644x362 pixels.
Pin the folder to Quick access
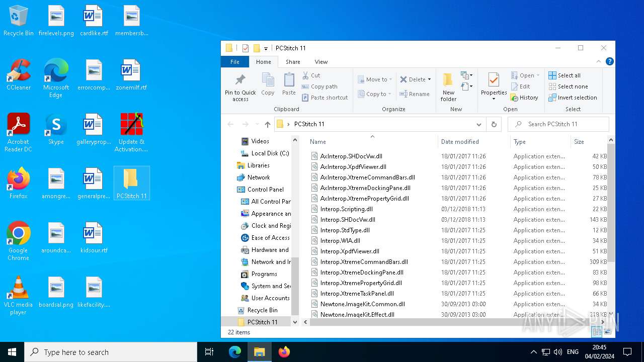tap(240, 87)
